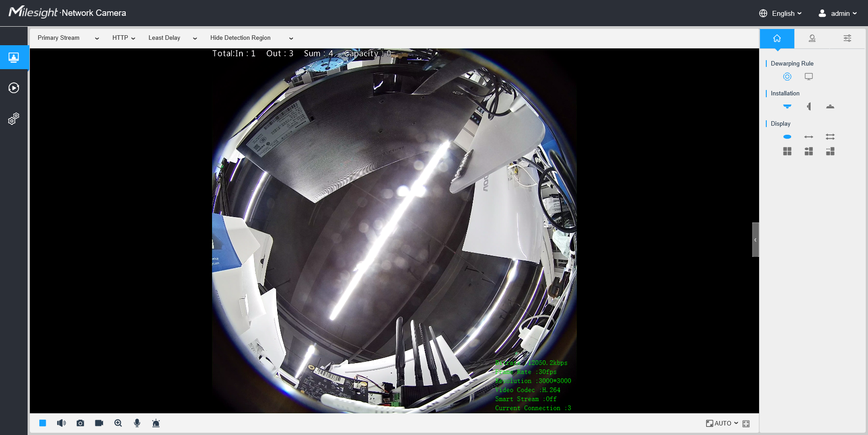The height and width of the screenshot is (435, 868).
Task: Click the Milesight Network Camera logo
Action: (67, 12)
